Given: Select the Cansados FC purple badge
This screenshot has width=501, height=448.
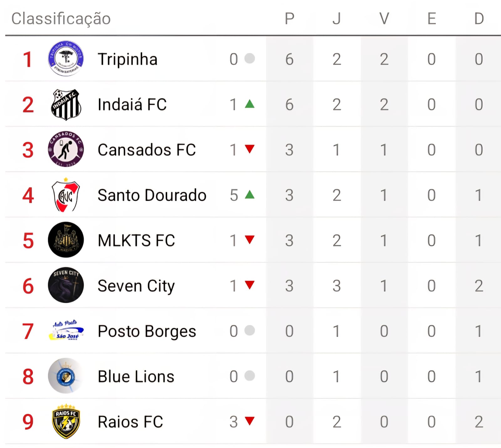Looking at the screenshot, I should (x=66, y=149).
